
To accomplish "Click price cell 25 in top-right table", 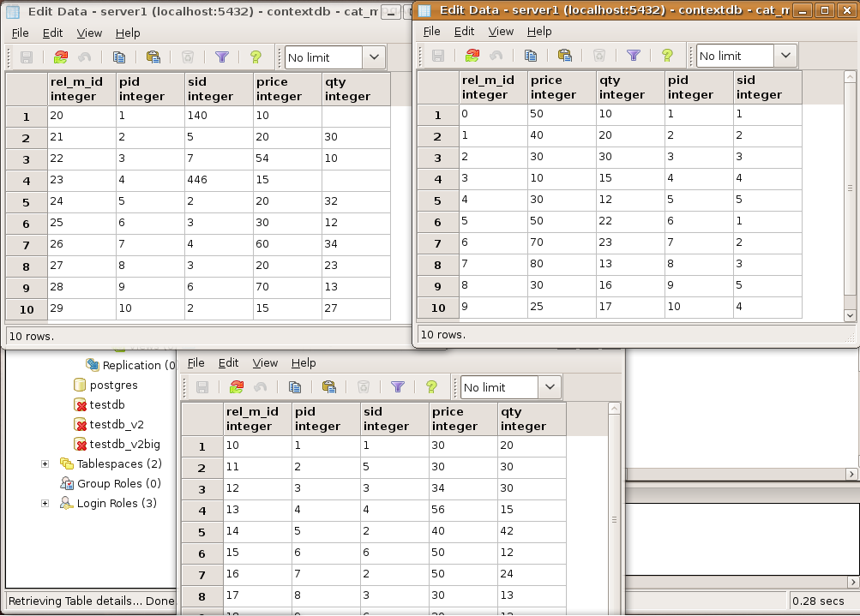I will tap(562, 307).
